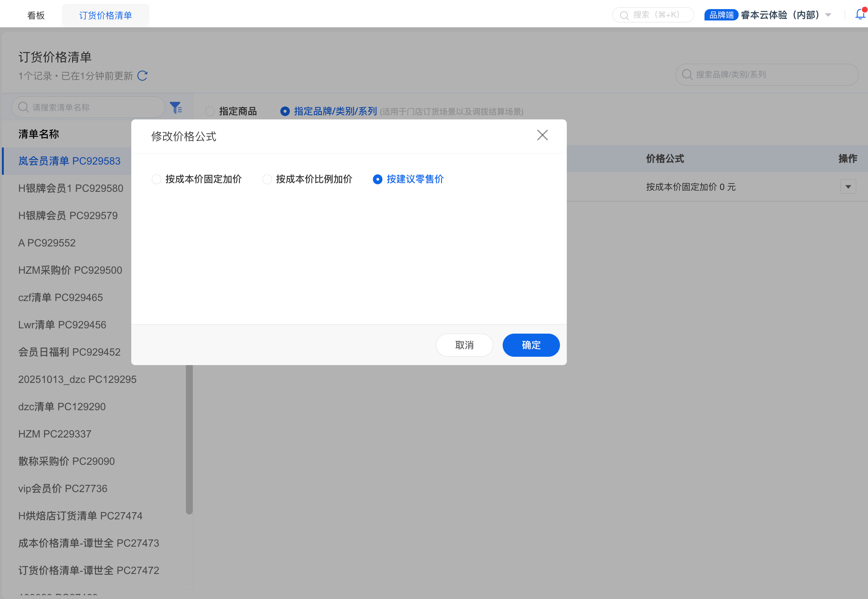Confirm with the 确定 button

531,345
